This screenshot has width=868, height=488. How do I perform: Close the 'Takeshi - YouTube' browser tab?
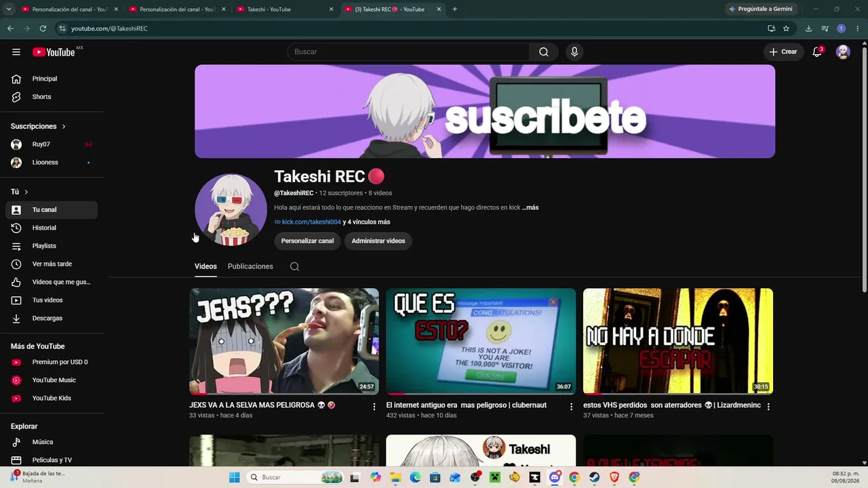click(331, 9)
